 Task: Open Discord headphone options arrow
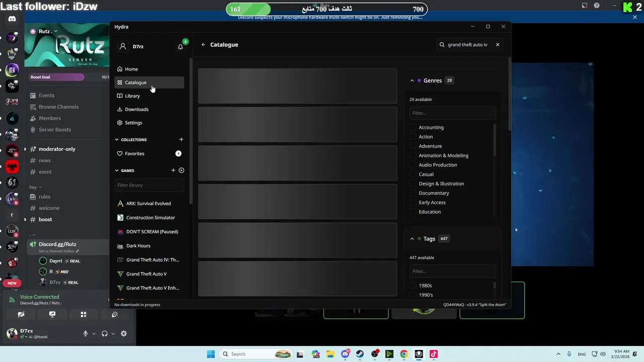tap(113, 334)
